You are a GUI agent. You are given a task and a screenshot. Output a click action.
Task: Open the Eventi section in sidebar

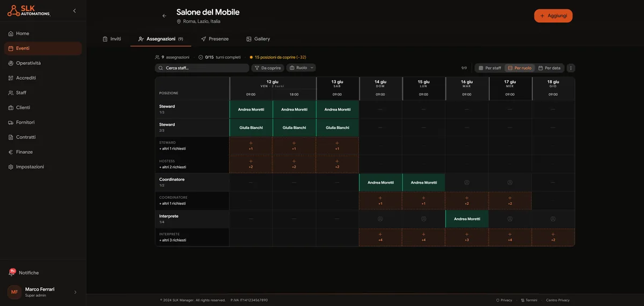[x=43, y=48]
